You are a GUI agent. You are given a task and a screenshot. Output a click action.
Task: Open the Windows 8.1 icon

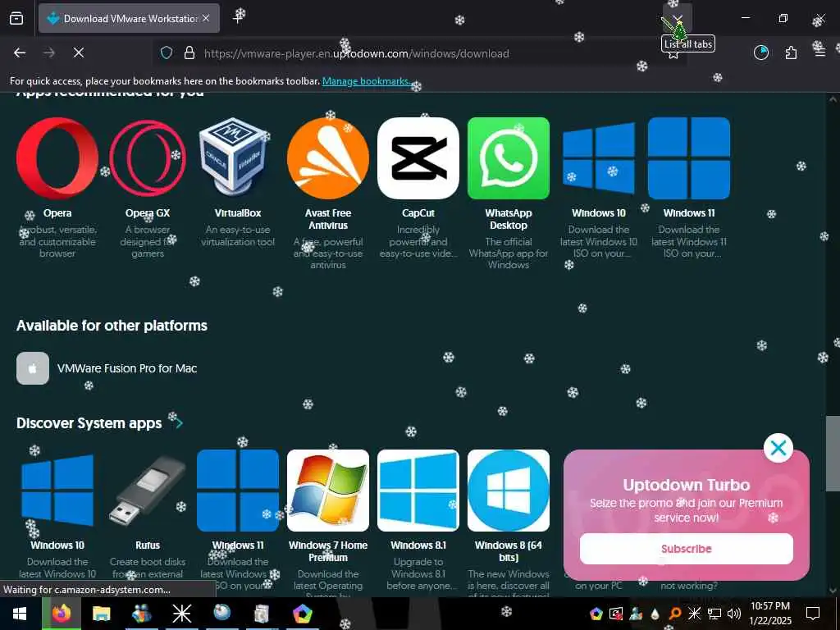pos(418,491)
